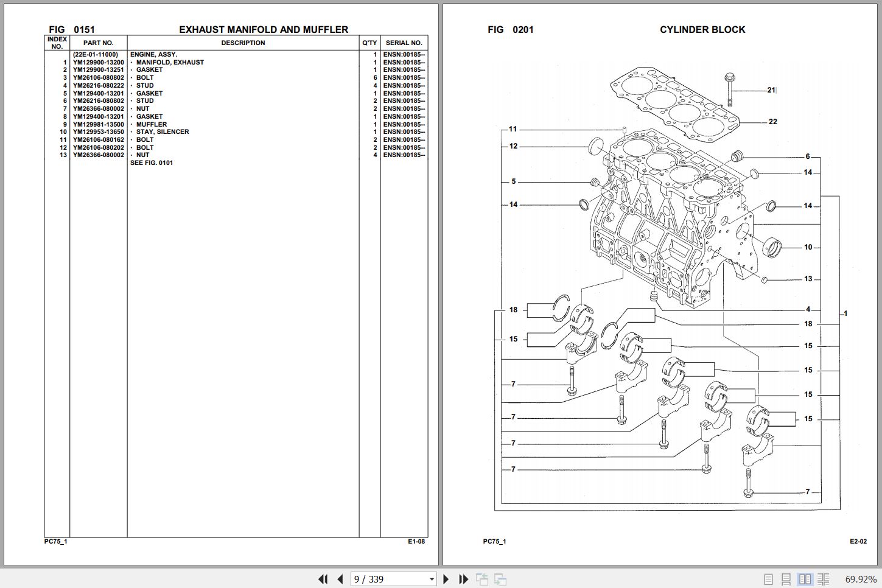Viewport: 882px width, 588px height.
Task: Click the SERIAL NO. column header
Action: pos(404,43)
